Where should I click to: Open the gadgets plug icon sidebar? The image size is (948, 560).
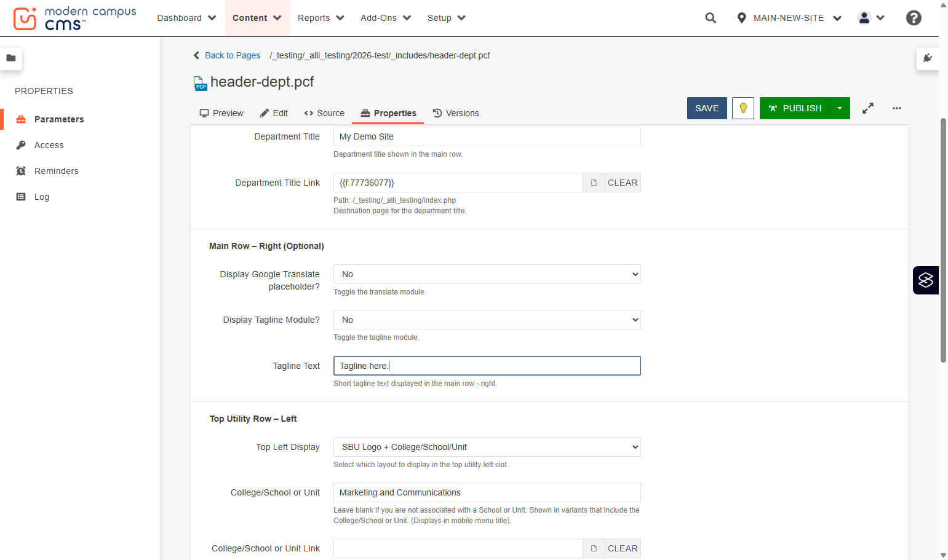click(x=928, y=58)
